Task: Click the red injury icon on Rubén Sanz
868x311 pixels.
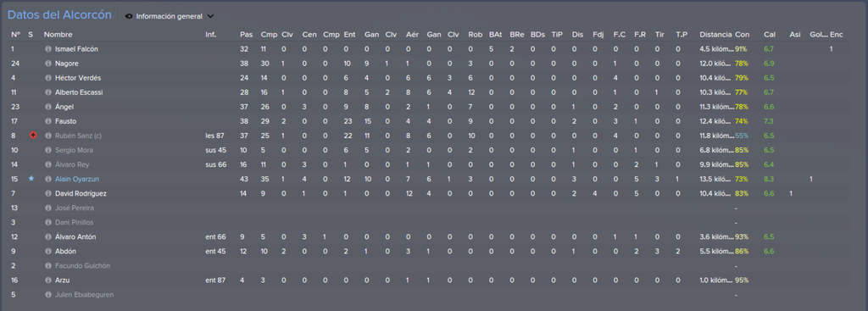Action: click(33, 136)
